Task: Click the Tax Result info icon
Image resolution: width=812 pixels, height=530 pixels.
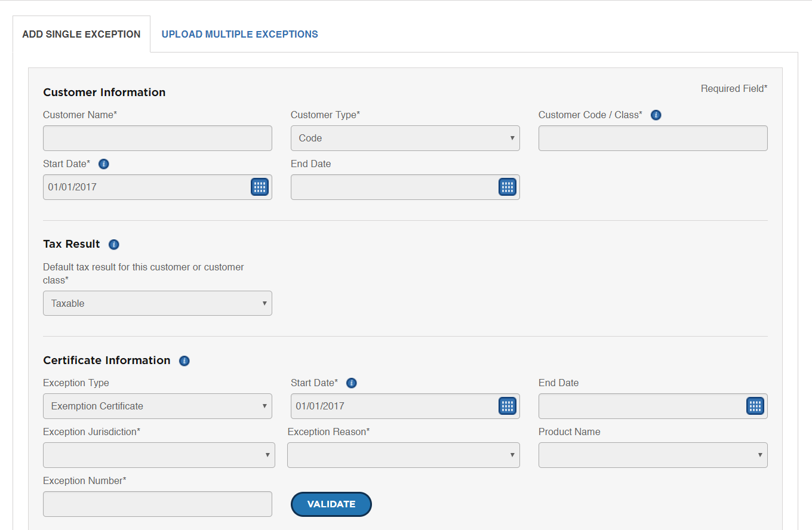Action: point(114,245)
